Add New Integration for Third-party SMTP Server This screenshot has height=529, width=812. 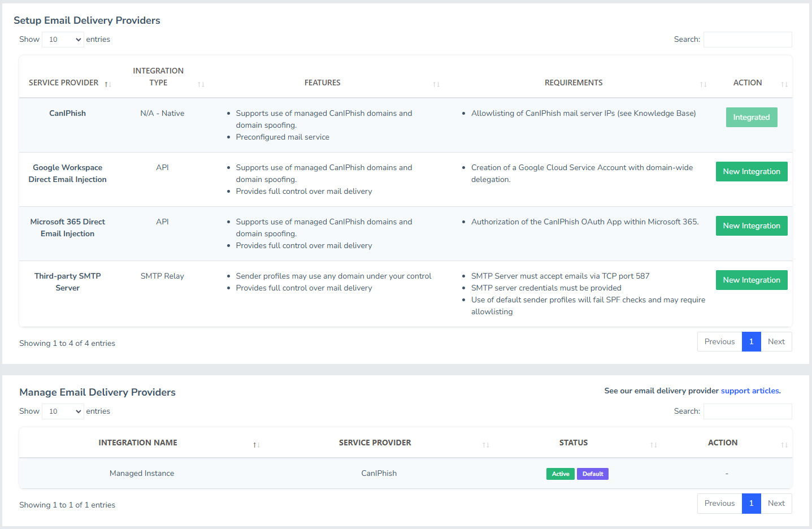751,280
